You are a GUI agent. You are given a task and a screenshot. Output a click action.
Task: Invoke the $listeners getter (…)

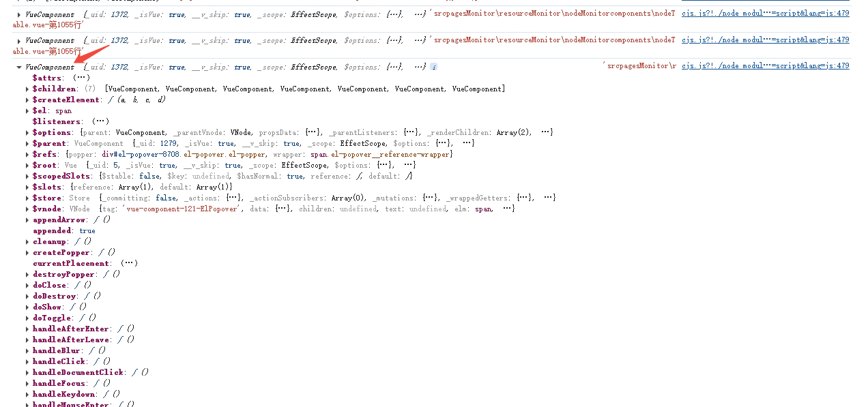tap(100, 121)
